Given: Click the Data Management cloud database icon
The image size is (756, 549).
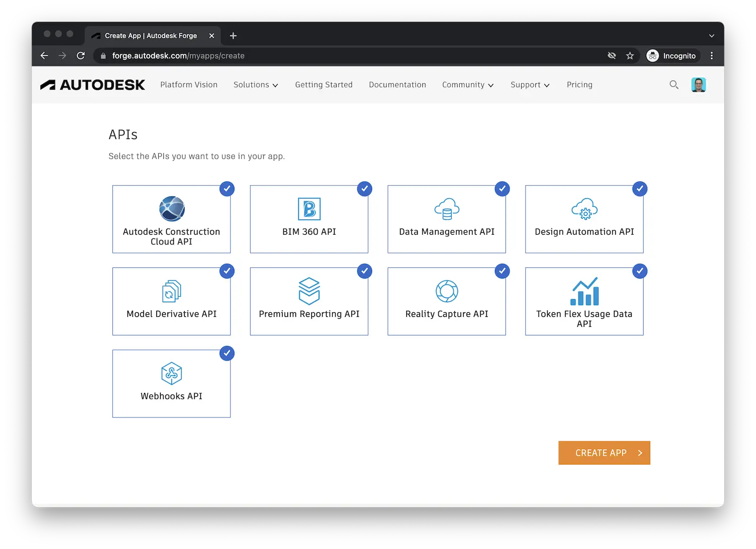Looking at the screenshot, I should click(x=447, y=209).
